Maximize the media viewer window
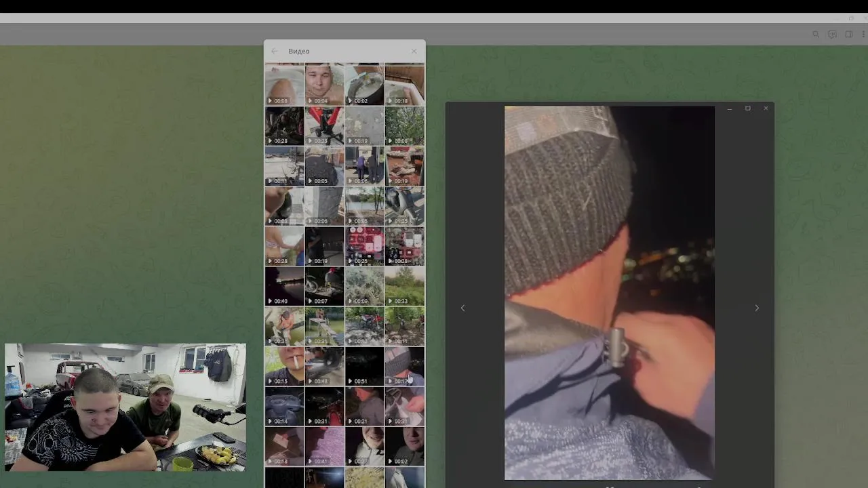The image size is (868, 488). coord(748,108)
